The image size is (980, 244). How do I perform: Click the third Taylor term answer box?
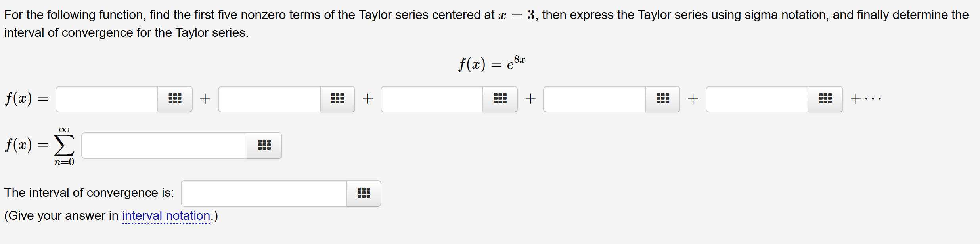point(431,99)
